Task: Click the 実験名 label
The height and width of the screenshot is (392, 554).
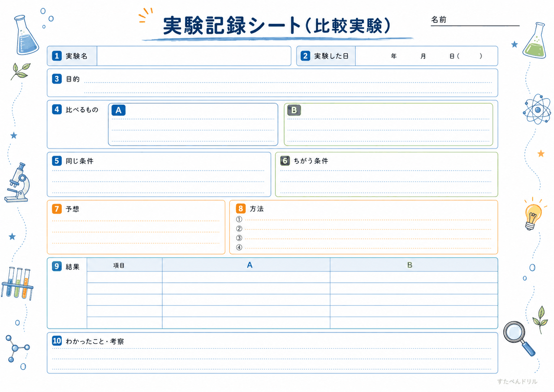Action: [x=77, y=56]
